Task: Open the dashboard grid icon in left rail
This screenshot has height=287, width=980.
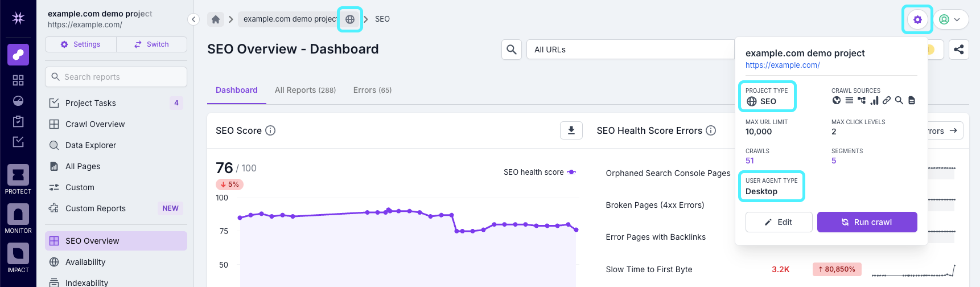Action: click(x=18, y=80)
